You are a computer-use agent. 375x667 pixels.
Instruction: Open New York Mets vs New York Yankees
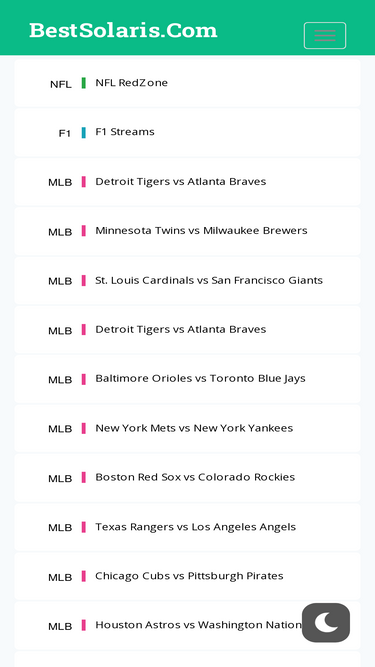click(188, 428)
